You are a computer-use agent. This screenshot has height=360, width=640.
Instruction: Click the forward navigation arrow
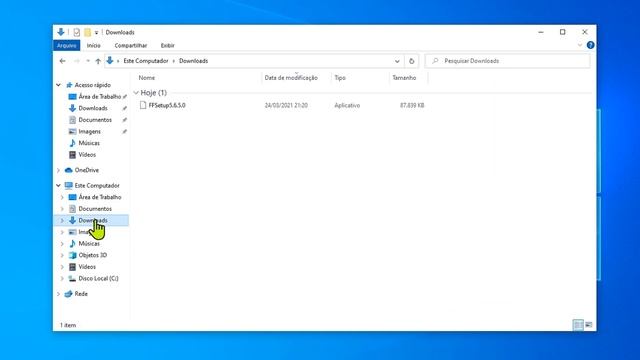(x=76, y=61)
